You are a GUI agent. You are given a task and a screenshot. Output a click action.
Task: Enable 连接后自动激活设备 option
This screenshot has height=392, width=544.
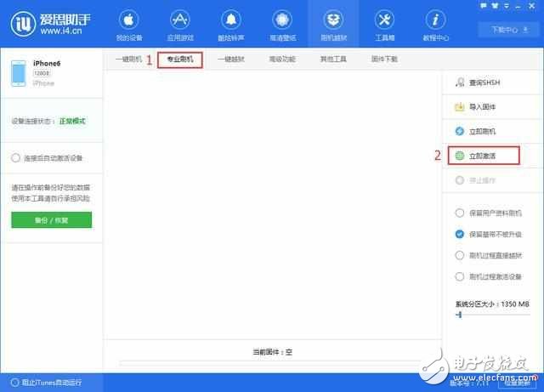point(15,158)
